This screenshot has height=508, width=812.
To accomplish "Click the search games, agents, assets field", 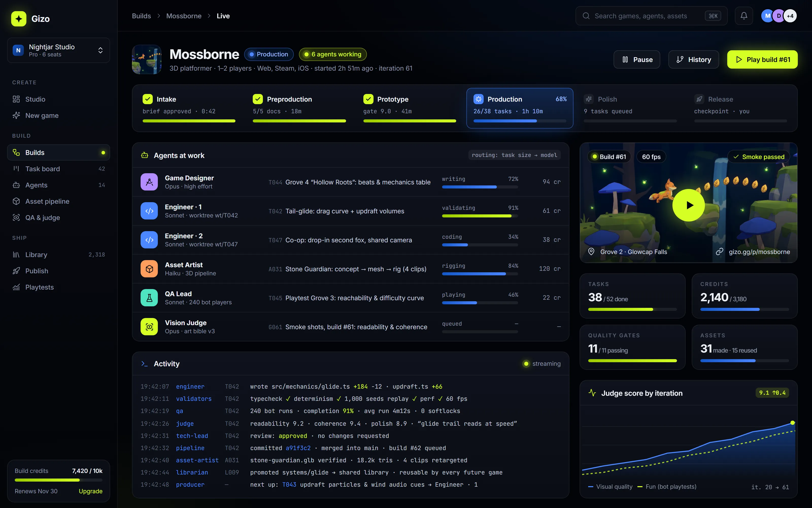I will point(651,16).
